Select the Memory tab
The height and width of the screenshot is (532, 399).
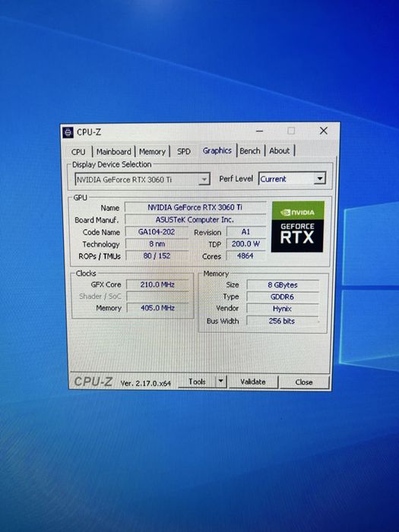tap(152, 152)
